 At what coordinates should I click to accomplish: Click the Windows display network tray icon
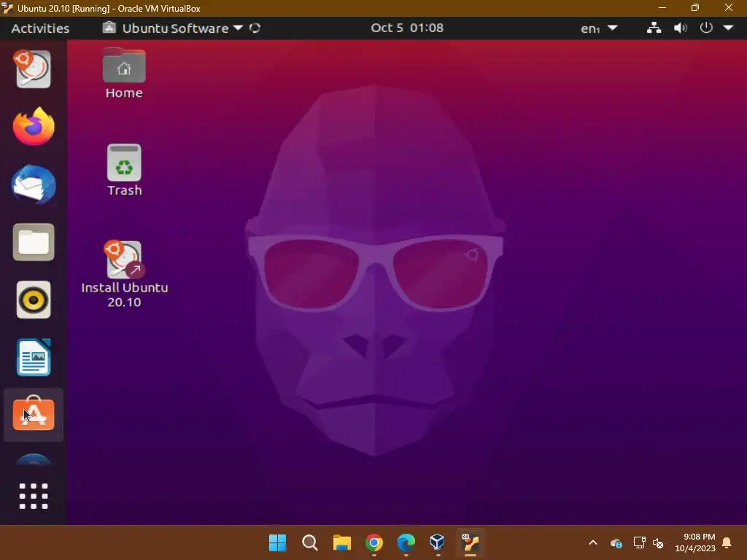[639, 542]
